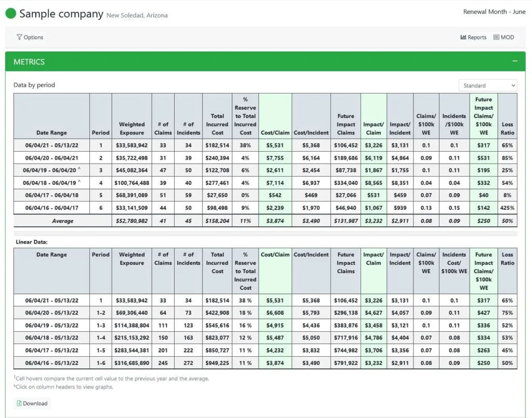
Task: Click the 425% loss ratio cell
Action: 507,208
